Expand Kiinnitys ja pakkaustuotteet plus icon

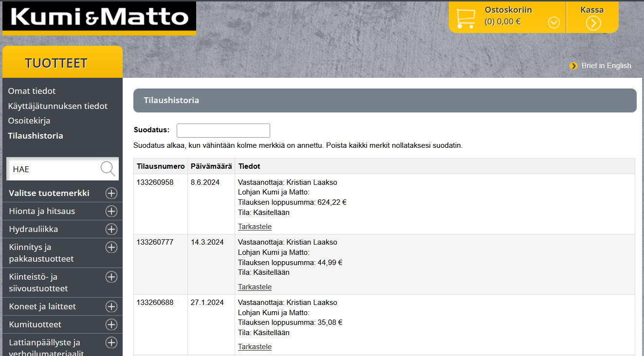click(x=111, y=247)
